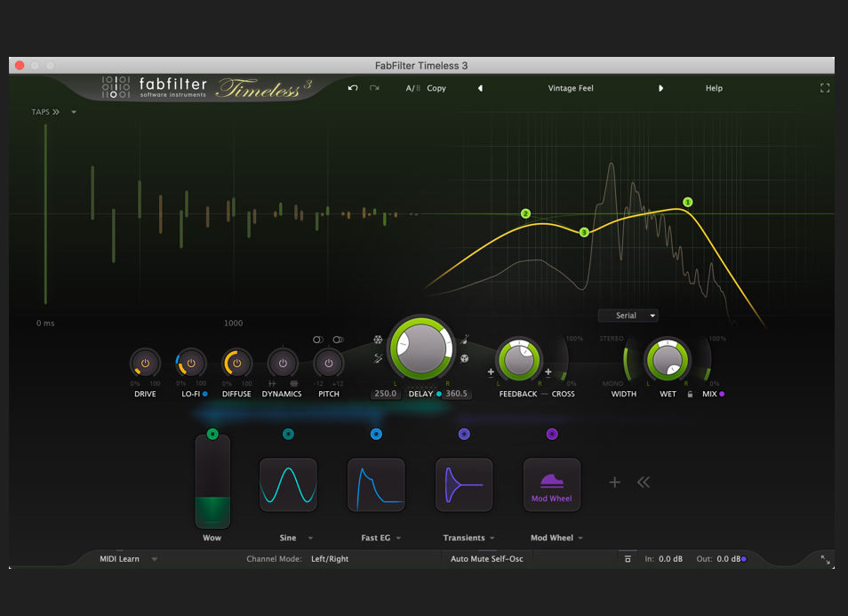Select filter node 3 on the curve
Image resolution: width=848 pixels, height=616 pixels.
[584, 233]
